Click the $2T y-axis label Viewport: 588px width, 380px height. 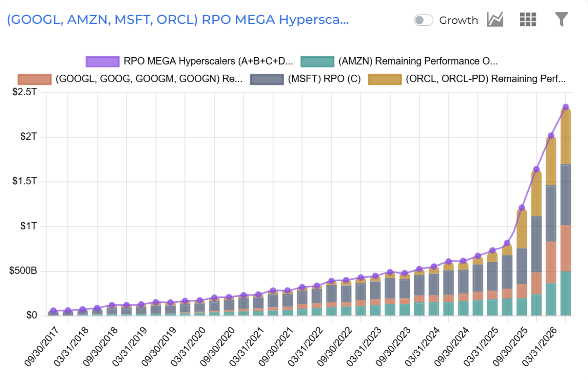click(x=28, y=136)
